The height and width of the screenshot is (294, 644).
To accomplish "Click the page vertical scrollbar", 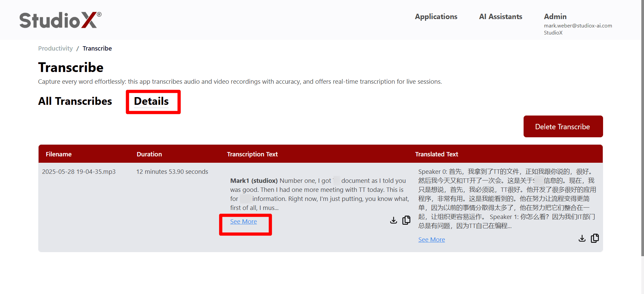I will tap(642, 134).
